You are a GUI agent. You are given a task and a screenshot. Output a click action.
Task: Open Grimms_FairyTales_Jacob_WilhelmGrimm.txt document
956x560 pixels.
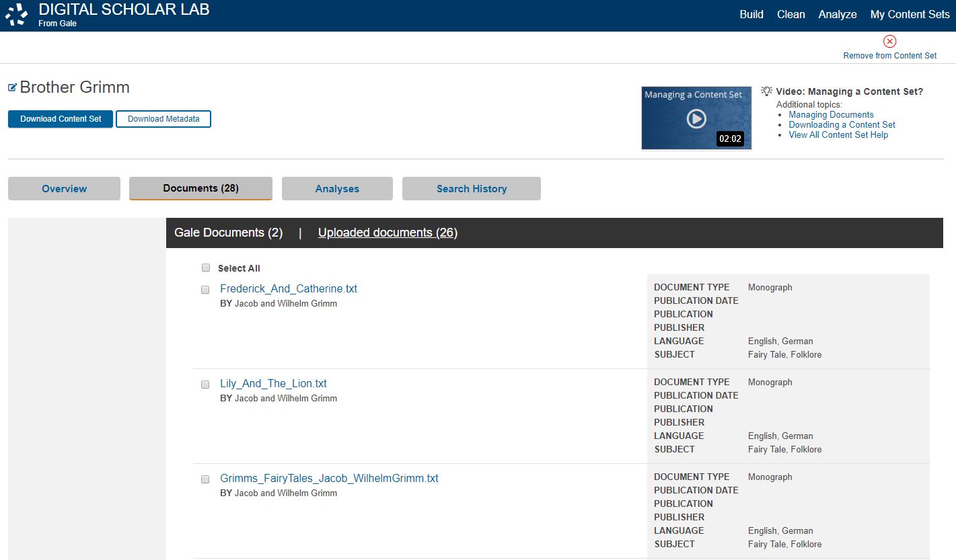point(329,478)
